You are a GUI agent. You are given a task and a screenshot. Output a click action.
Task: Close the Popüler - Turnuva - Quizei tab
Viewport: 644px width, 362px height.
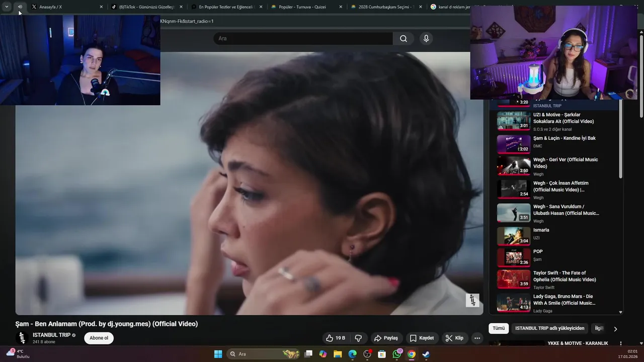(x=341, y=7)
